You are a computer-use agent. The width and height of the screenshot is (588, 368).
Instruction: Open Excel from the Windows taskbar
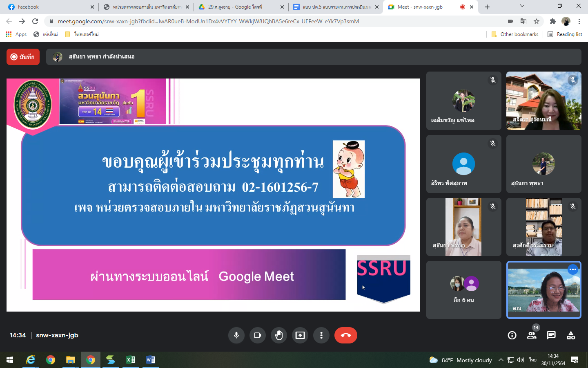pos(131,360)
